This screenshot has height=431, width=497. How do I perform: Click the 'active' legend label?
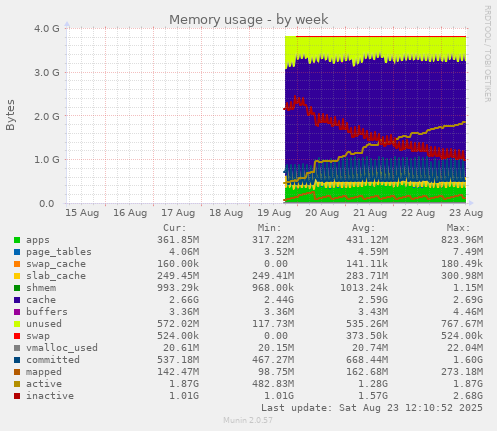(44, 384)
